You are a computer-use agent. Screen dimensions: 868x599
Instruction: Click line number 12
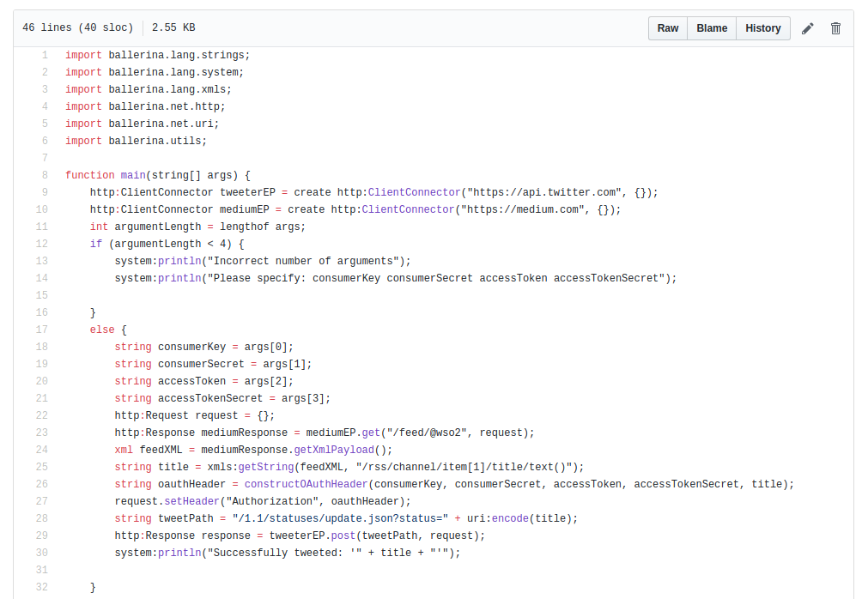[44, 243]
